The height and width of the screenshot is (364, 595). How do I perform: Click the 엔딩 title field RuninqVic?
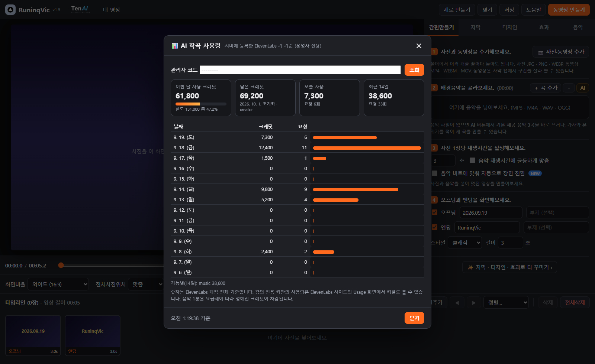click(x=487, y=227)
